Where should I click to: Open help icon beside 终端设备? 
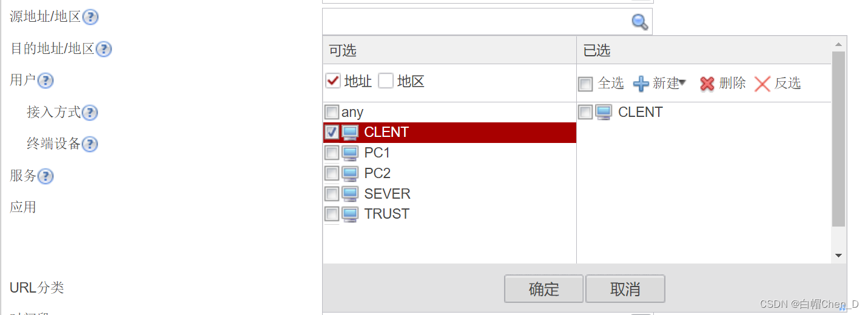90,144
